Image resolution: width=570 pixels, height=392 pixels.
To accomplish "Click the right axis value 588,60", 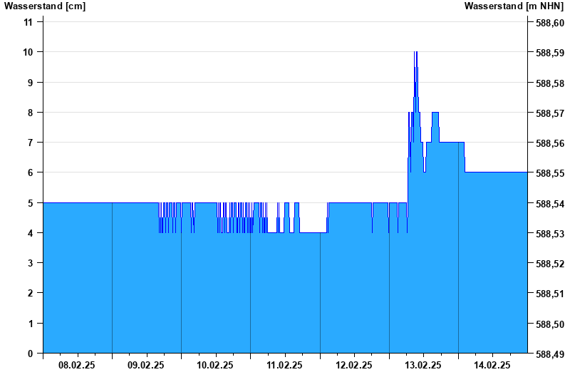I will 549,24.
